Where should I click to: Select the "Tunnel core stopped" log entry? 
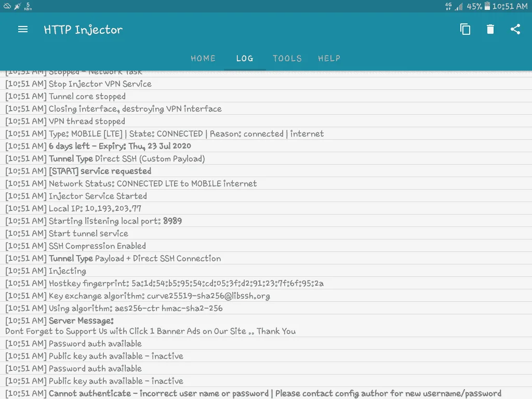(x=266, y=96)
